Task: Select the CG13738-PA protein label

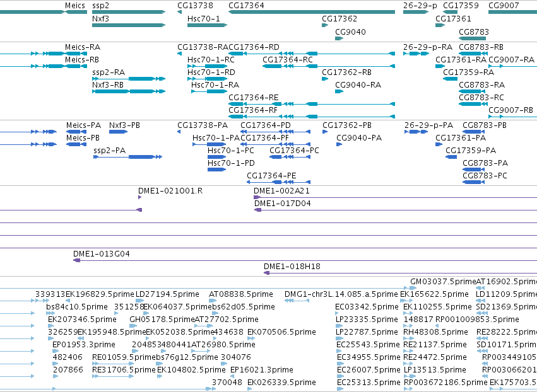Action: click(203, 125)
